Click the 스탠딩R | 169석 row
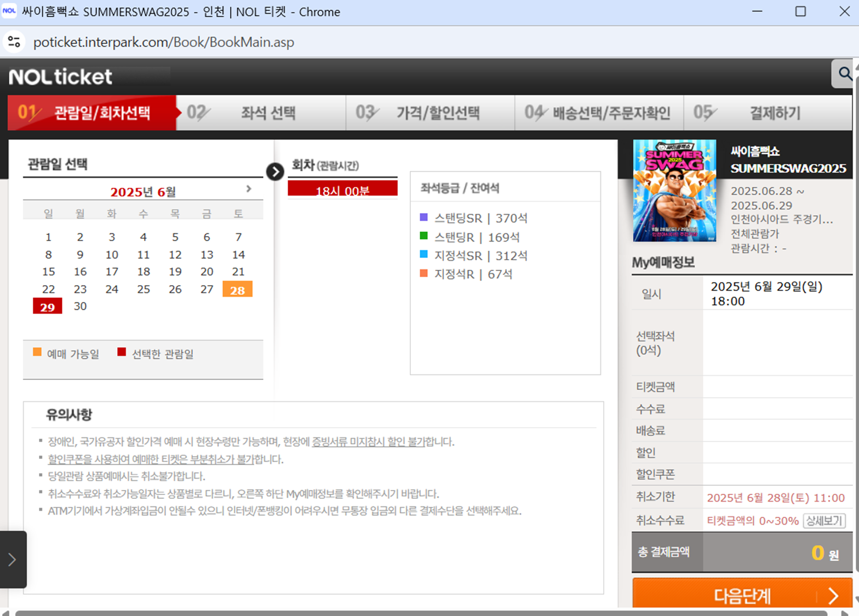This screenshot has height=616, width=859. 470,237
